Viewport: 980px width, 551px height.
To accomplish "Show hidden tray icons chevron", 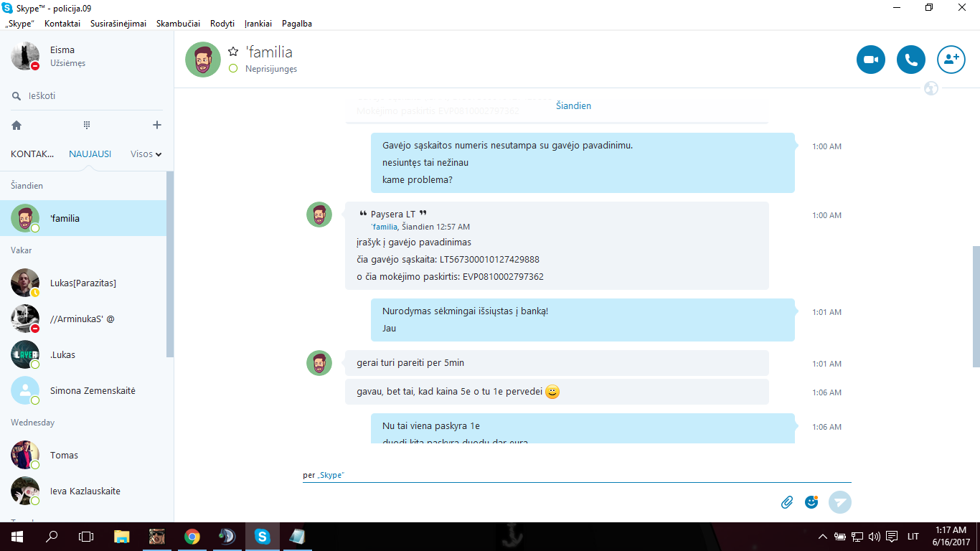I will (822, 536).
